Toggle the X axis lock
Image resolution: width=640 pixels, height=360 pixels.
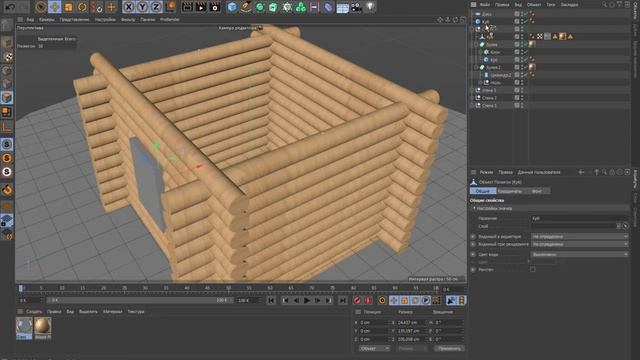(129, 7)
